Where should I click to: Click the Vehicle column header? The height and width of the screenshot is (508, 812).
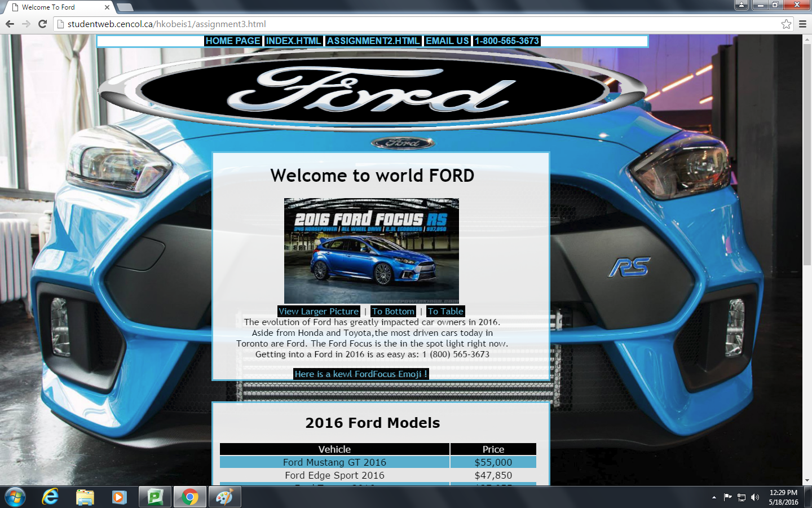pos(334,449)
